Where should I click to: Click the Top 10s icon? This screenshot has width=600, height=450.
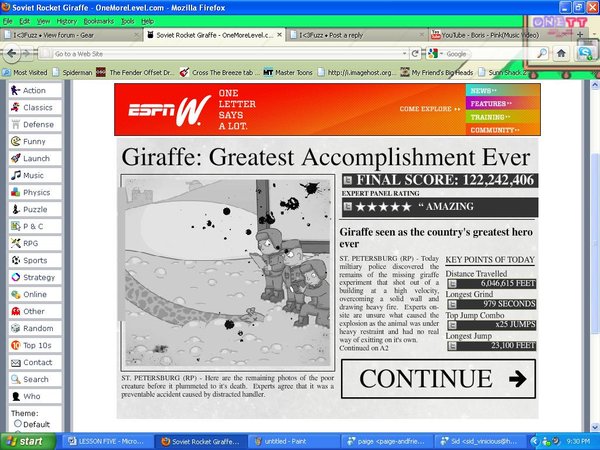click(x=14, y=345)
